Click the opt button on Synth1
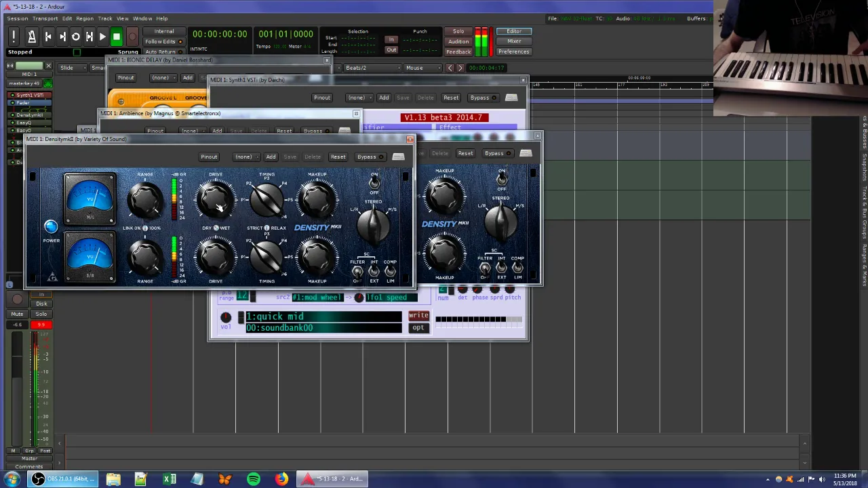The width and height of the screenshot is (868, 488). (x=418, y=328)
